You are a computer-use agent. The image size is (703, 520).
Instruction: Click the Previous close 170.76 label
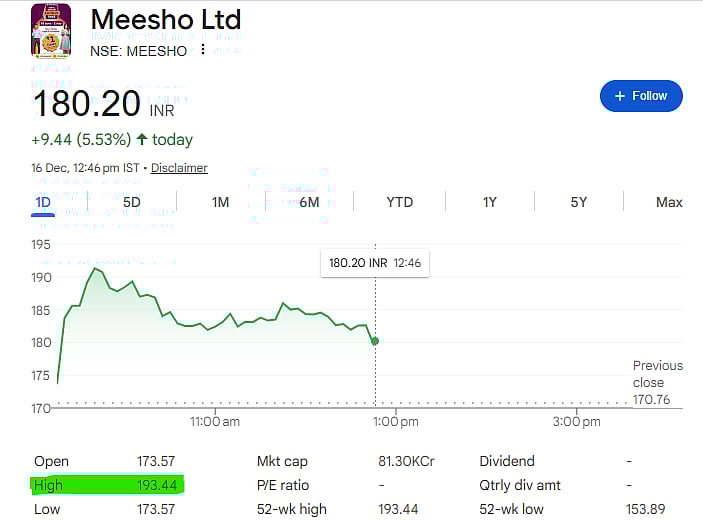tap(657, 383)
